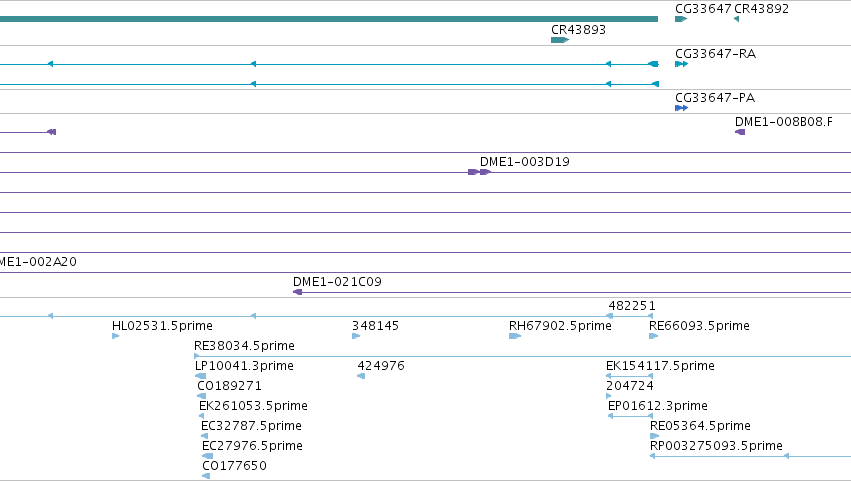Select the CR43893 gene feature arrow
This screenshot has width=851, height=481.
pos(560,40)
